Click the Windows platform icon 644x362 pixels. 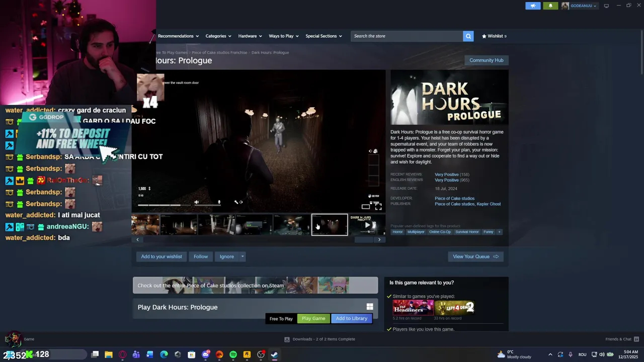[x=370, y=307]
